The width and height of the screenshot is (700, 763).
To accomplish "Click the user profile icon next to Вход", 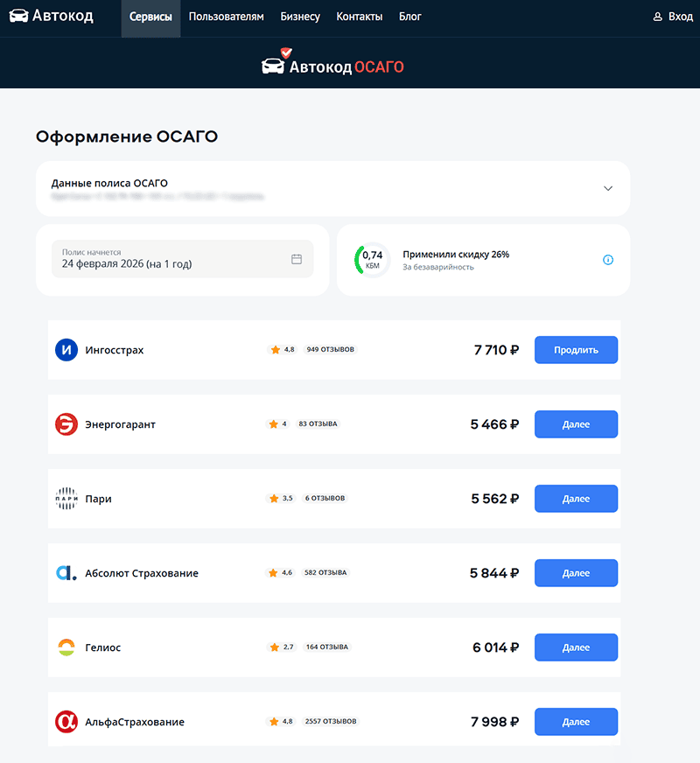I will 657,17.
